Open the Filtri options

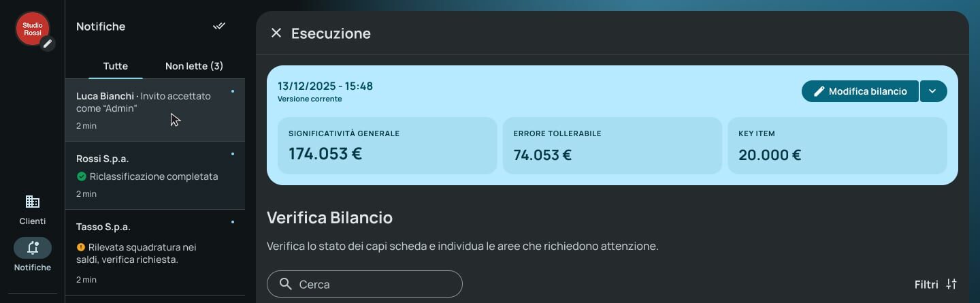pos(936,284)
